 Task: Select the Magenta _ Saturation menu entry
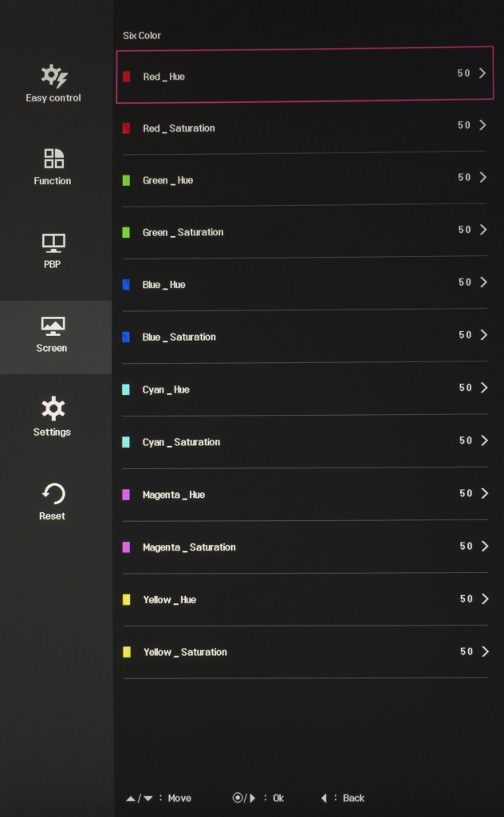click(305, 547)
